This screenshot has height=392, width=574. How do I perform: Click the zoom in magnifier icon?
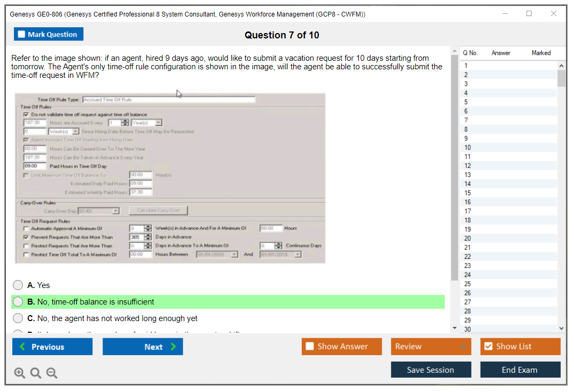click(x=20, y=373)
